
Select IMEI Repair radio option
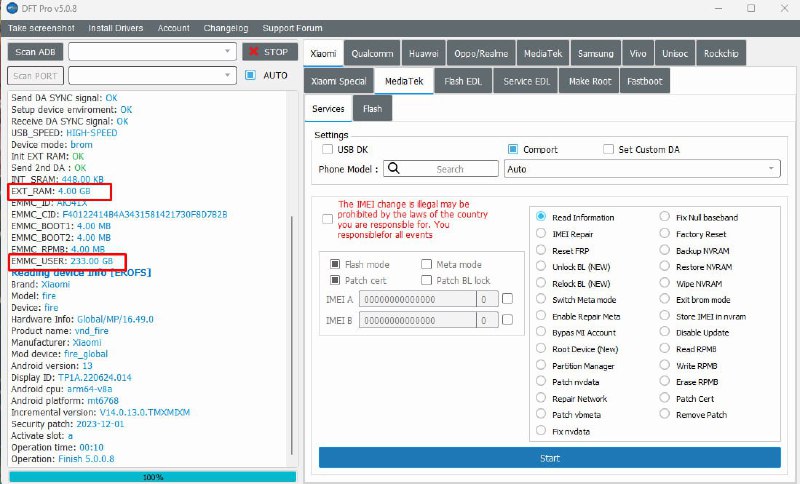pyautogui.click(x=541, y=234)
